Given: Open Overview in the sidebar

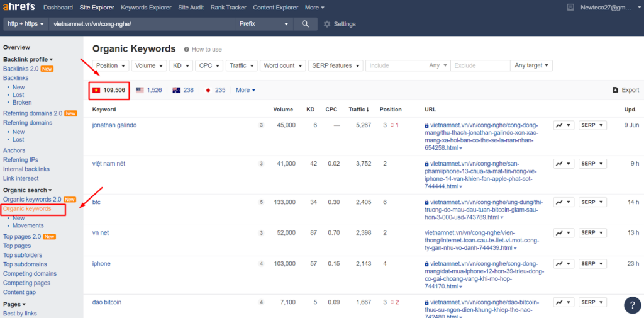Looking at the screenshot, I should coord(16,47).
